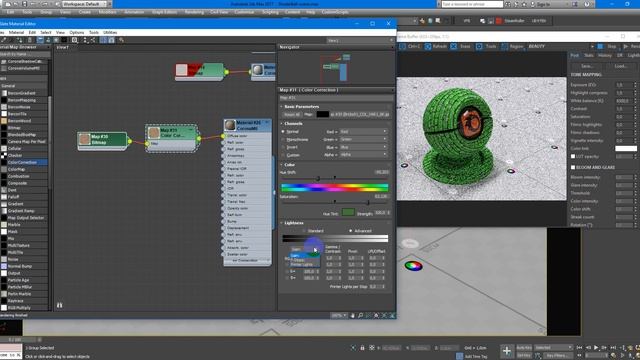Click the Search by Name field in map browser
The width and height of the screenshot is (640, 360).
click(24, 54)
